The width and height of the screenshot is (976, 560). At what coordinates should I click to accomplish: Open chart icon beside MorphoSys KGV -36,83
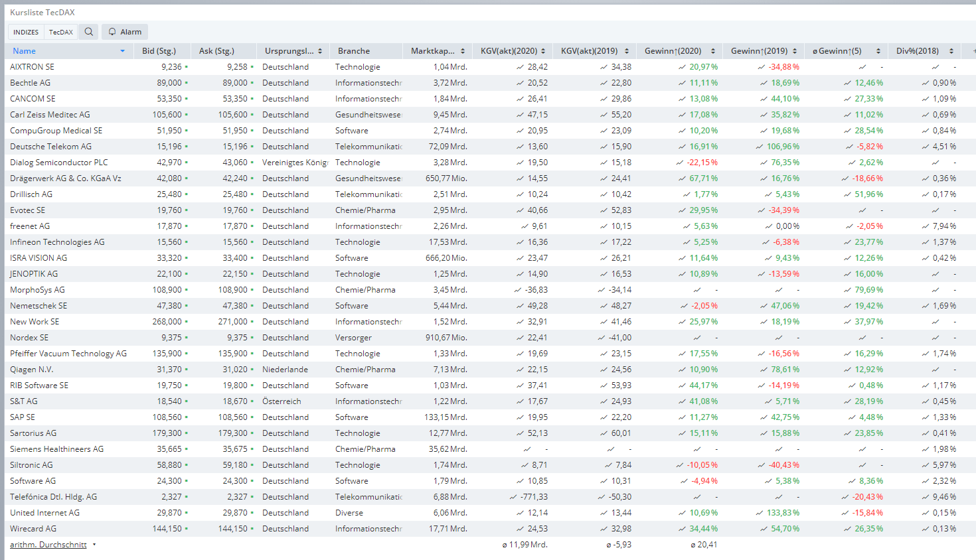pyautogui.click(x=518, y=290)
